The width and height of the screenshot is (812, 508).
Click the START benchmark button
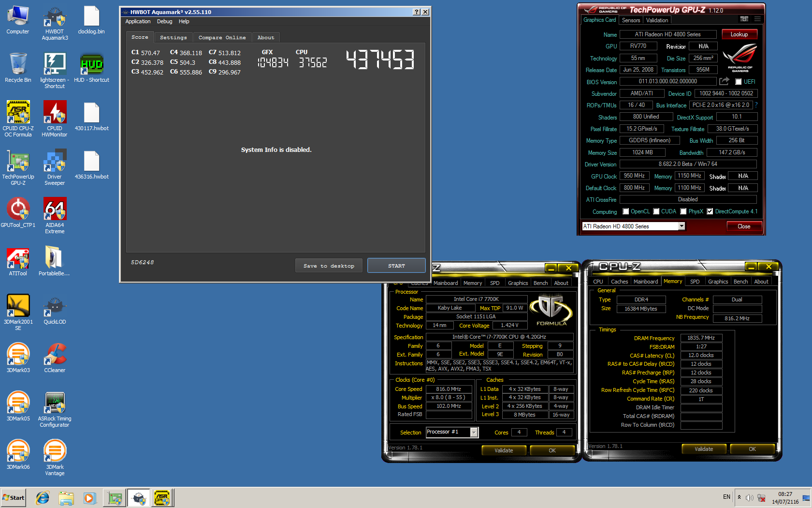(396, 266)
